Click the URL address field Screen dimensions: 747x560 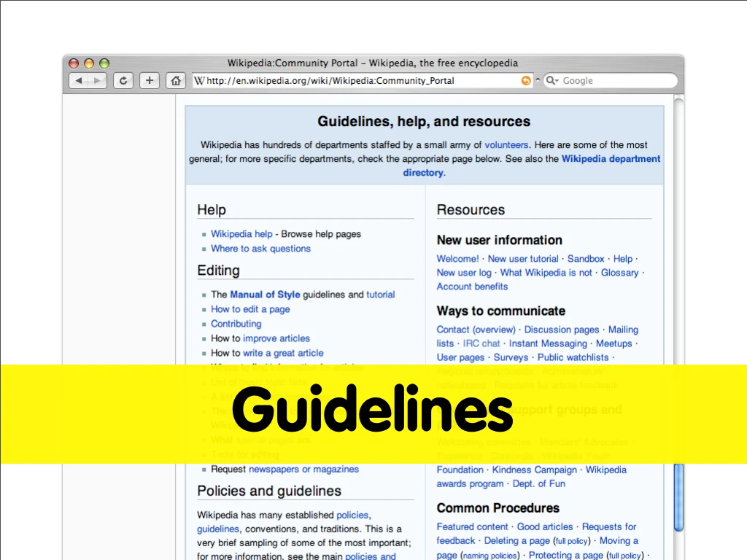pos(362,80)
